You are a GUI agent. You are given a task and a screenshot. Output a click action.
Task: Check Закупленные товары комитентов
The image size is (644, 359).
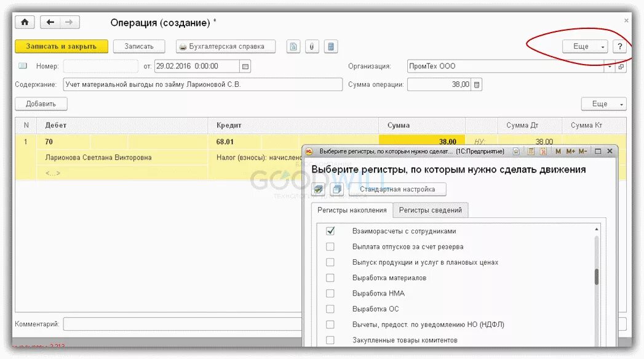(330, 340)
